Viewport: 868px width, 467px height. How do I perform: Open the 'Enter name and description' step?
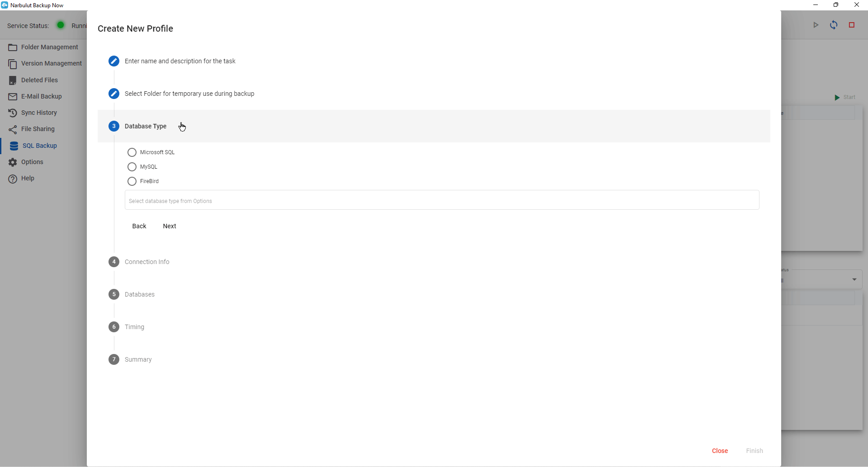pos(180,61)
